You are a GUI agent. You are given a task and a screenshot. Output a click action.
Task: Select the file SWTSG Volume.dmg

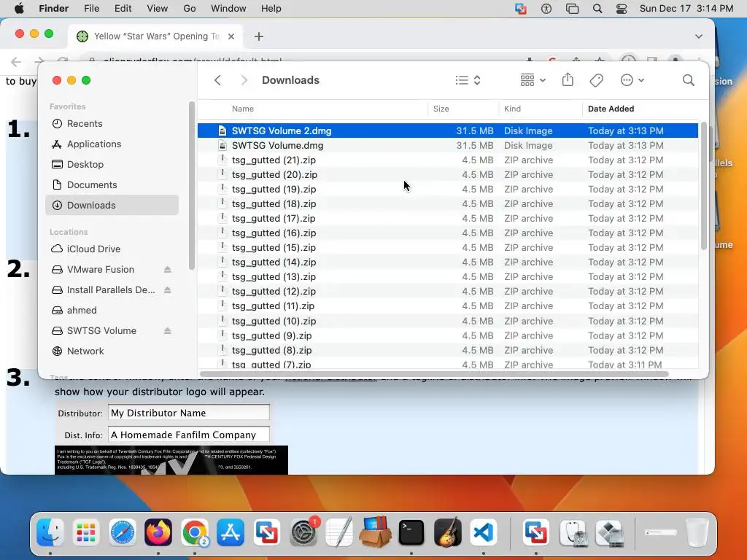(448, 145)
